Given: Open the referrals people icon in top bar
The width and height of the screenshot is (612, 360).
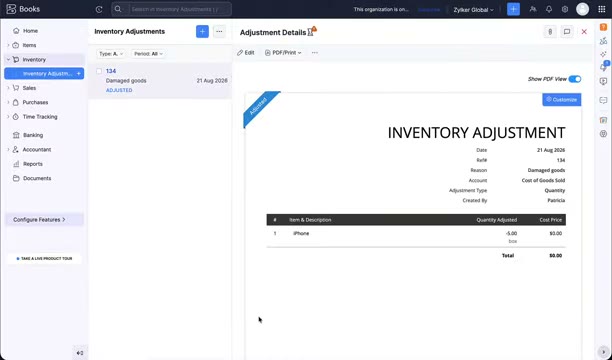Looking at the screenshot, I should pyautogui.click(x=533, y=9).
